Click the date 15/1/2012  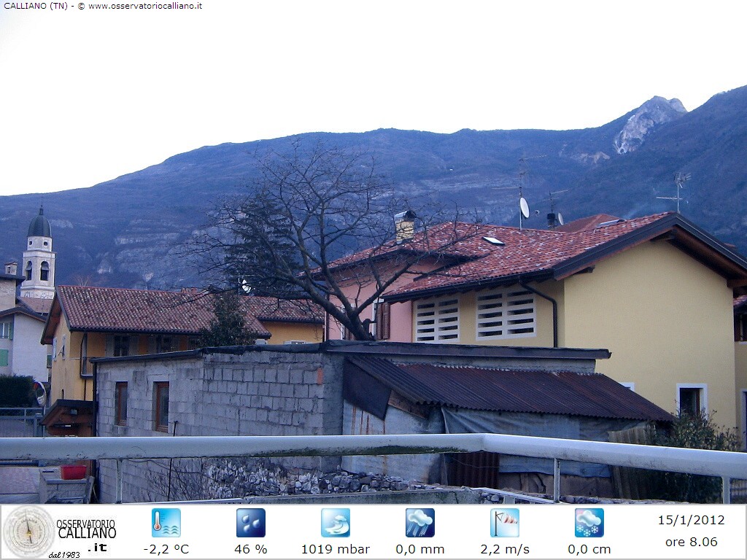tap(692, 520)
